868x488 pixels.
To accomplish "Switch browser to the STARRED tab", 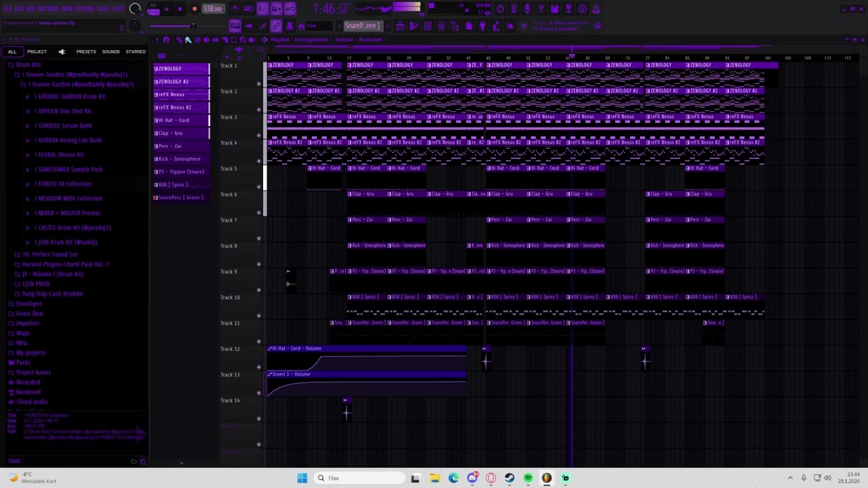I will click(x=136, y=52).
